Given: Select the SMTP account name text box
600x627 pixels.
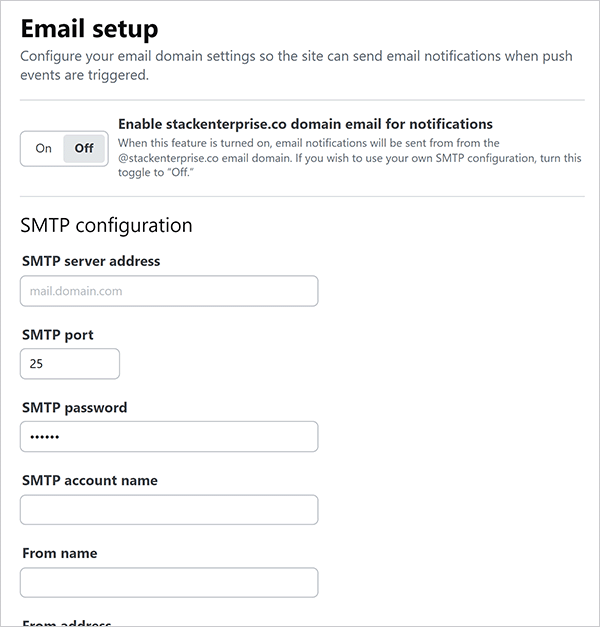Looking at the screenshot, I should click(x=169, y=510).
